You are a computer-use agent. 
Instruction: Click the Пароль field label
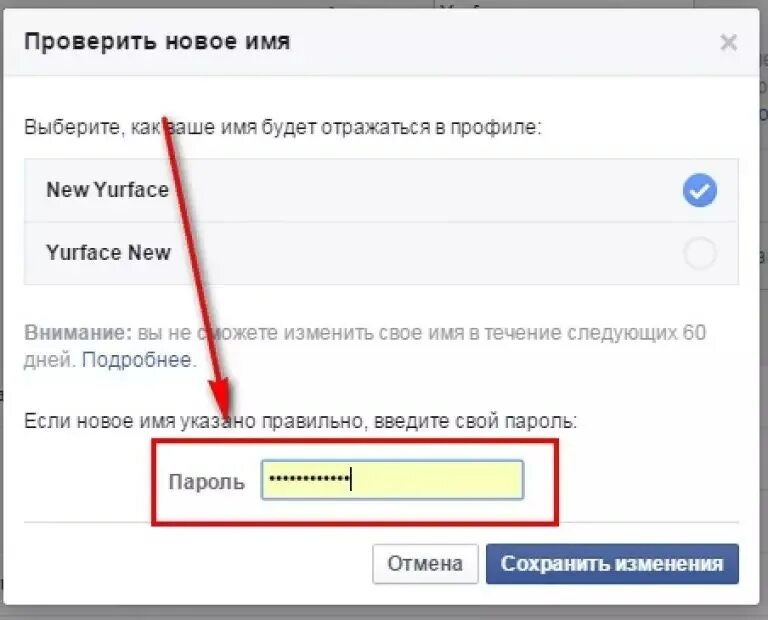point(207,482)
